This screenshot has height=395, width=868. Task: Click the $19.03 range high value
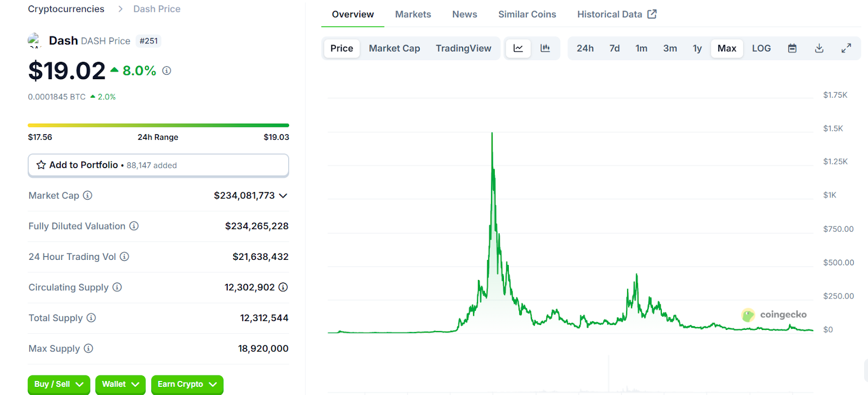(x=276, y=137)
